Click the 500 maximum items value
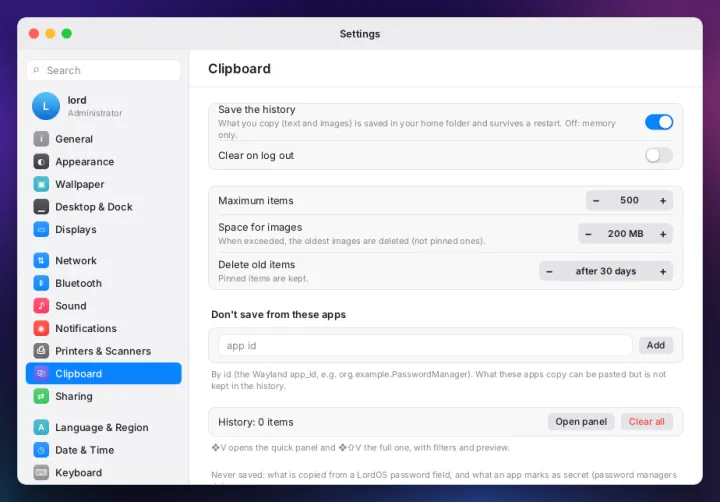Screen dimensions: 720x502 629,200
